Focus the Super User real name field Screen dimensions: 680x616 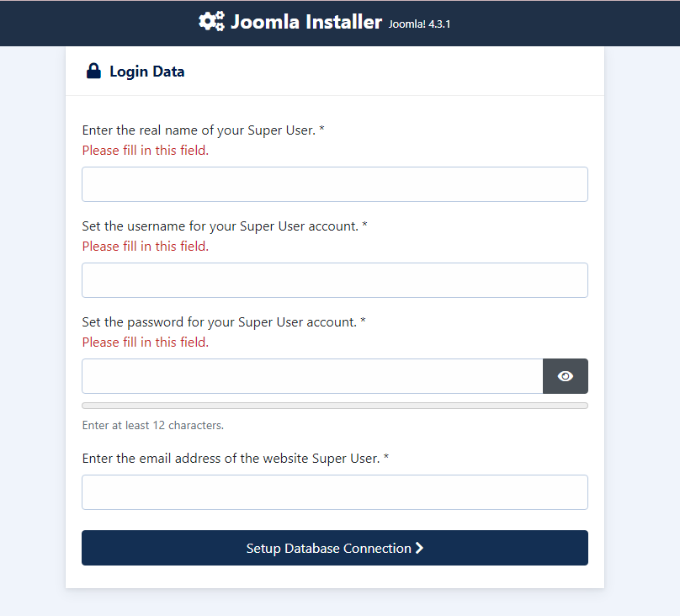coord(334,184)
